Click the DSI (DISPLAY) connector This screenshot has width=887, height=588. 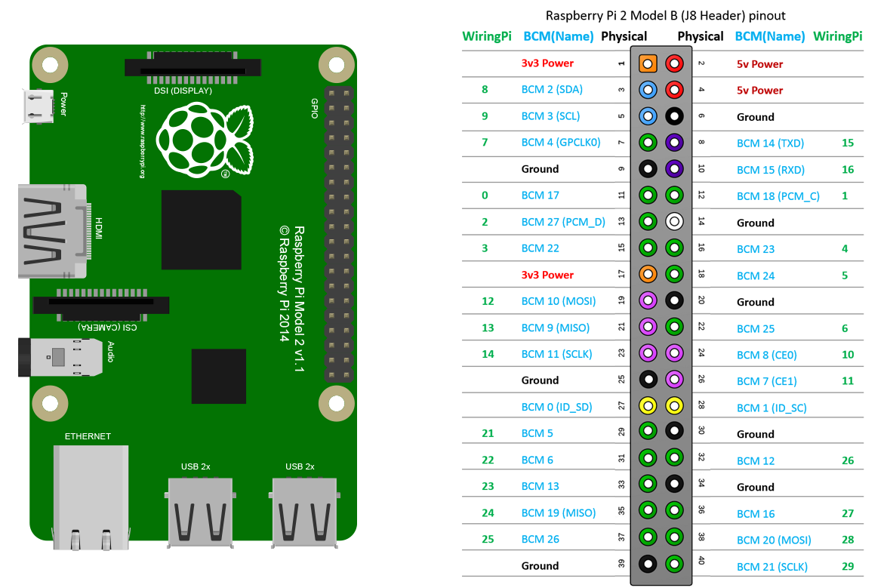pyautogui.click(x=193, y=66)
